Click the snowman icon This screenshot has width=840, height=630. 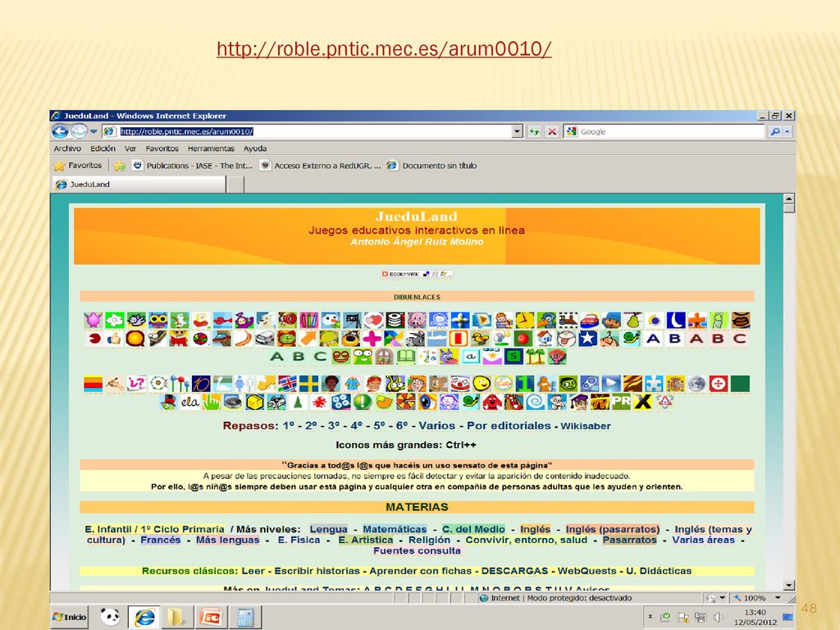330,321
